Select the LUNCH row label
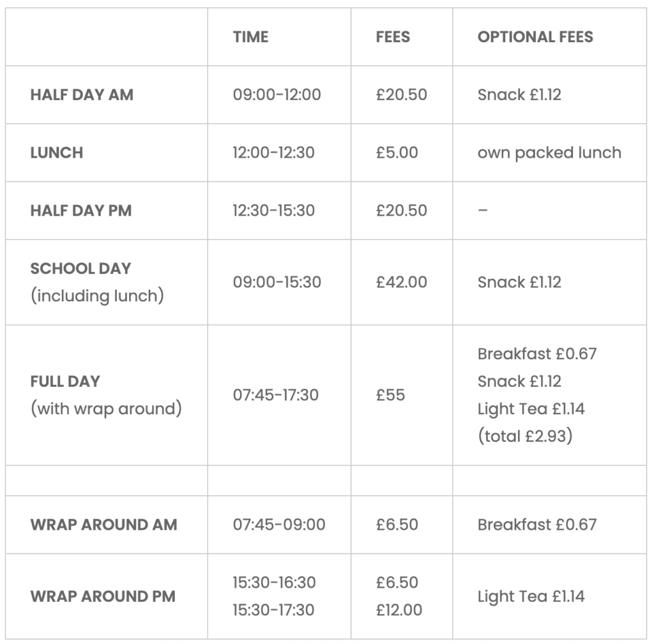This screenshot has height=644, width=654. (57, 153)
